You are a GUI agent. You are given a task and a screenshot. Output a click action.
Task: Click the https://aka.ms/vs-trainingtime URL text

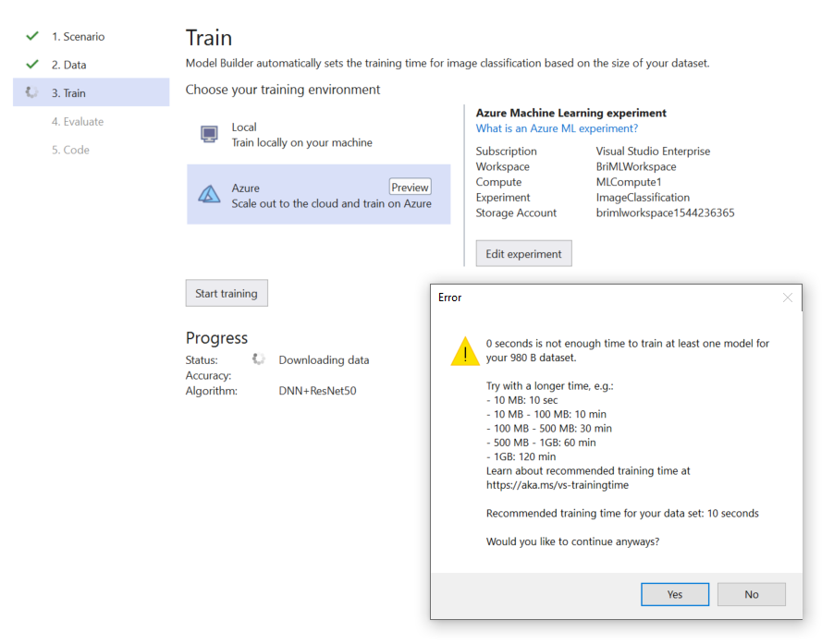(558, 484)
